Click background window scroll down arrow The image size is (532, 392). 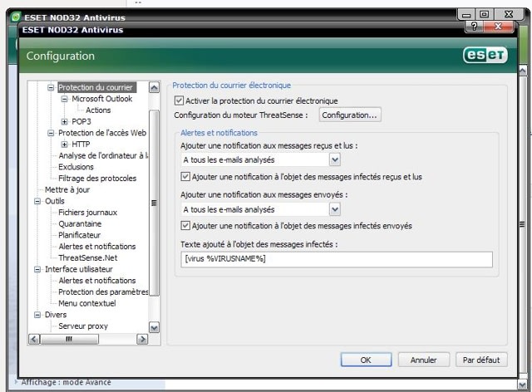click(x=523, y=385)
